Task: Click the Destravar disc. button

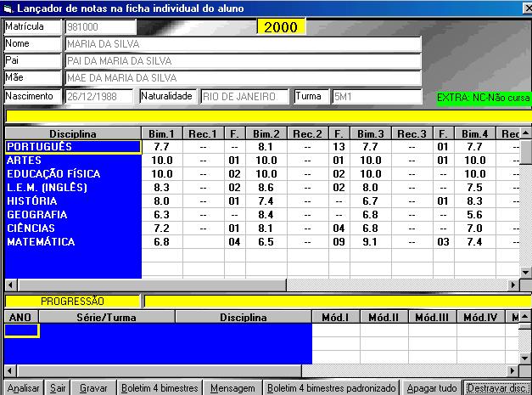Action: [x=497, y=387]
